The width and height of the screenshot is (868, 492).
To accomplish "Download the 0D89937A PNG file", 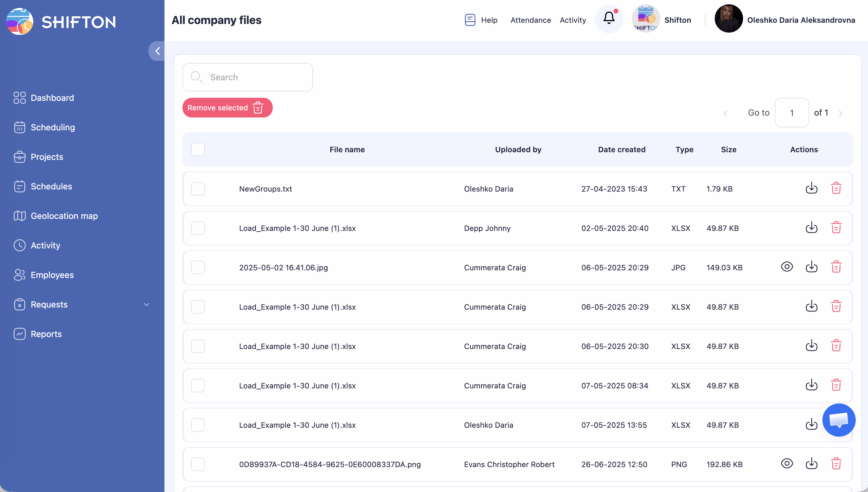I will pyautogui.click(x=811, y=464).
